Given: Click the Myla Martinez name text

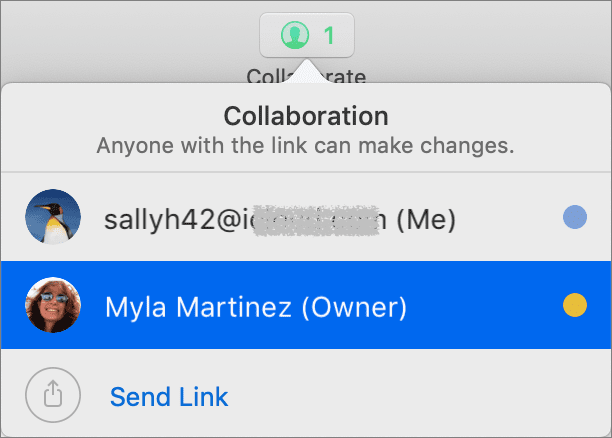Looking at the screenshot, I should coord(198,307).
